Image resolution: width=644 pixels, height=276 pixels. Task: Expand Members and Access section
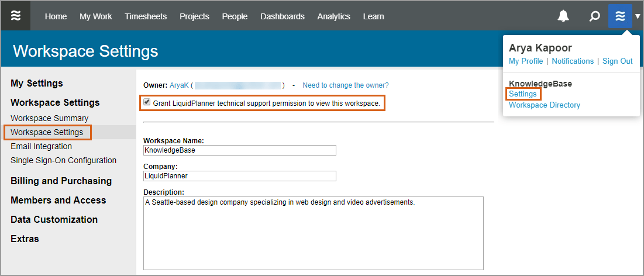[58, 200]
